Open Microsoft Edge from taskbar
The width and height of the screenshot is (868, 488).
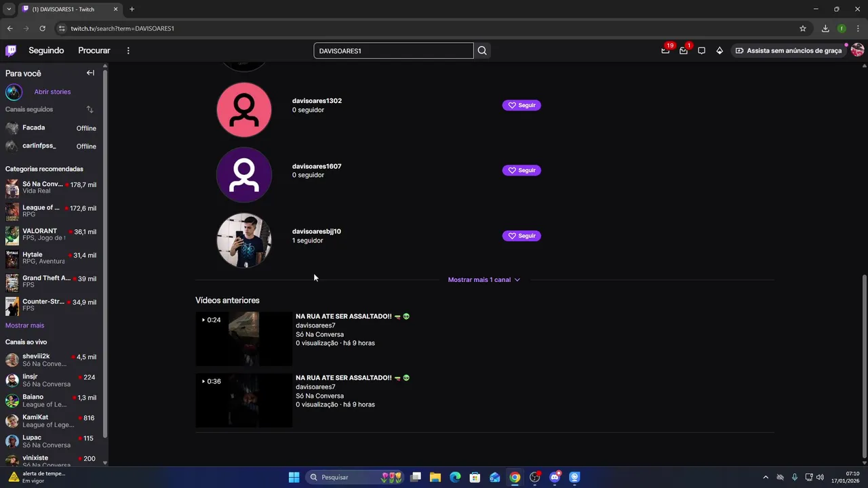(455, 477)
